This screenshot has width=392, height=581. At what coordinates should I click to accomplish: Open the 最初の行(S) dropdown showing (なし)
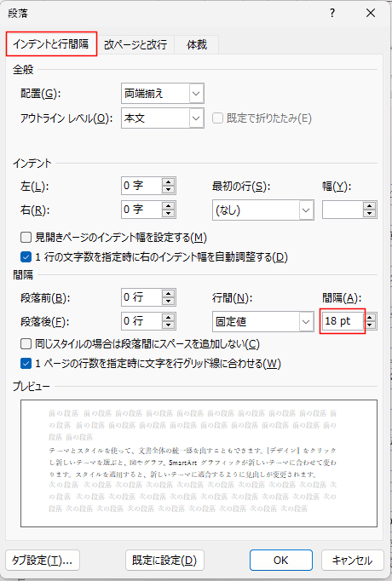click(306, 210)
